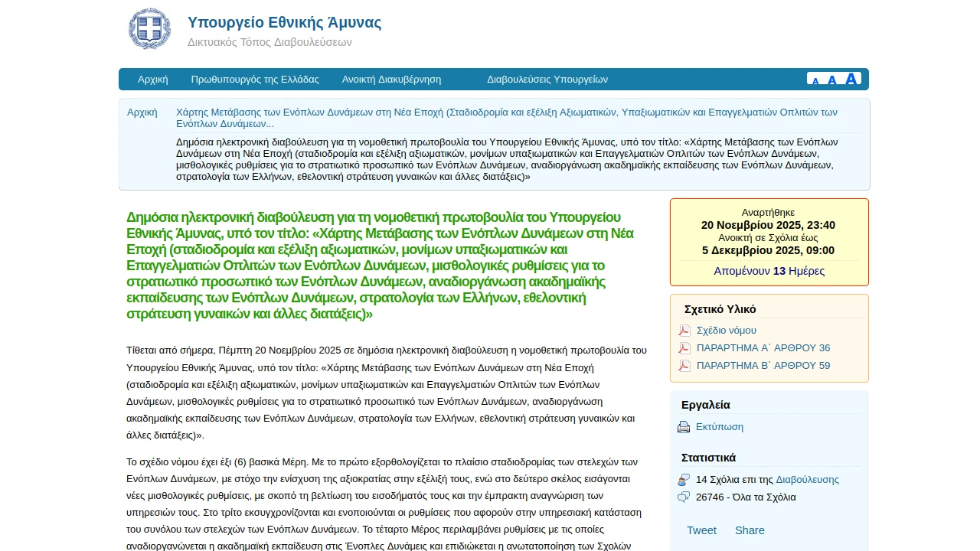Open the Εκτύπωση print link

point(720,427)
